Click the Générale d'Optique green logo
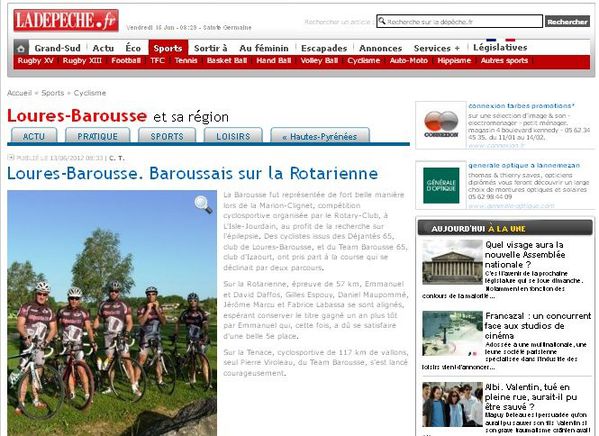 click(441, 185)
